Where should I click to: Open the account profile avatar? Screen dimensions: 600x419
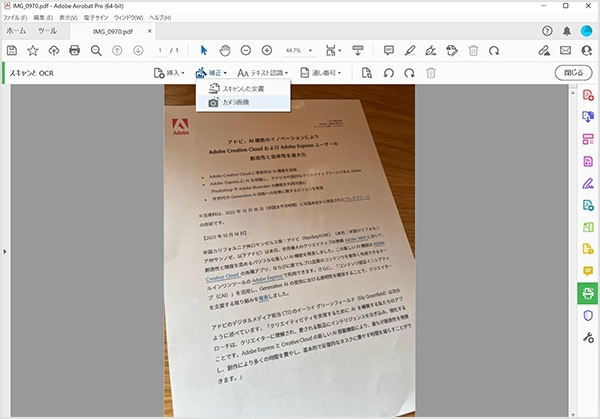(x=586, y=31)
